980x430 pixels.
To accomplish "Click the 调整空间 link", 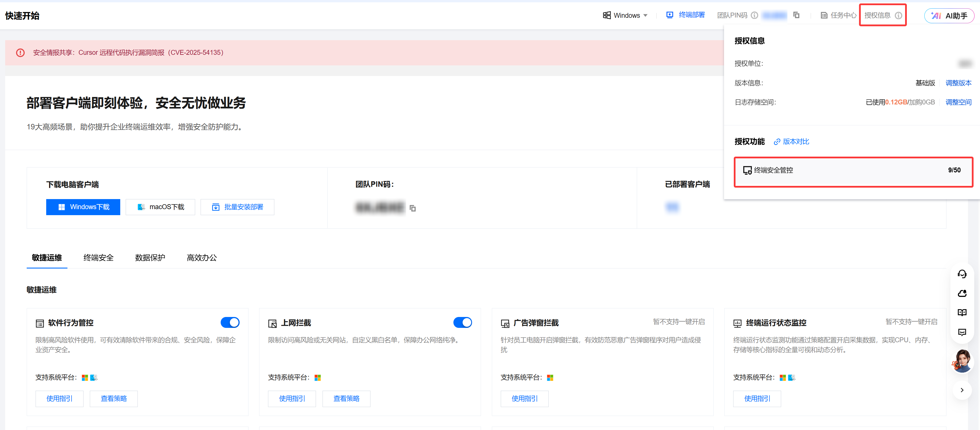I will pyautogui.click(x=958, y=102).
